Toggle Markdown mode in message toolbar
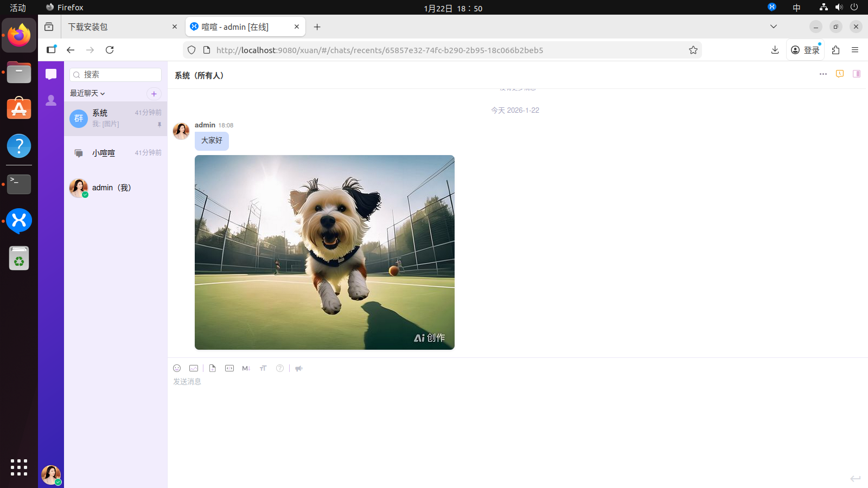The height and width of the screenshot is (488, 868). [x=246, y=368]
